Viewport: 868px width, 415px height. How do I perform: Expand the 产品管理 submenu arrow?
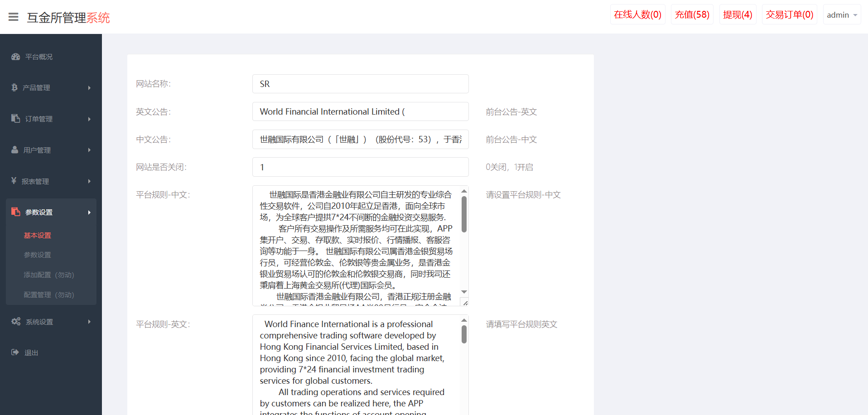[89, 88]
